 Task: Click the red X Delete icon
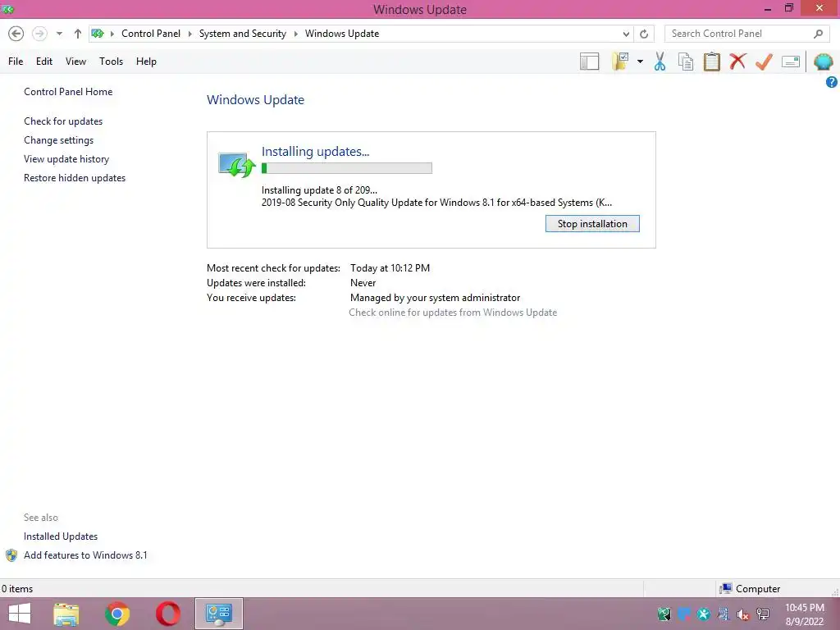pyautogui.click(x=737, y=61)
